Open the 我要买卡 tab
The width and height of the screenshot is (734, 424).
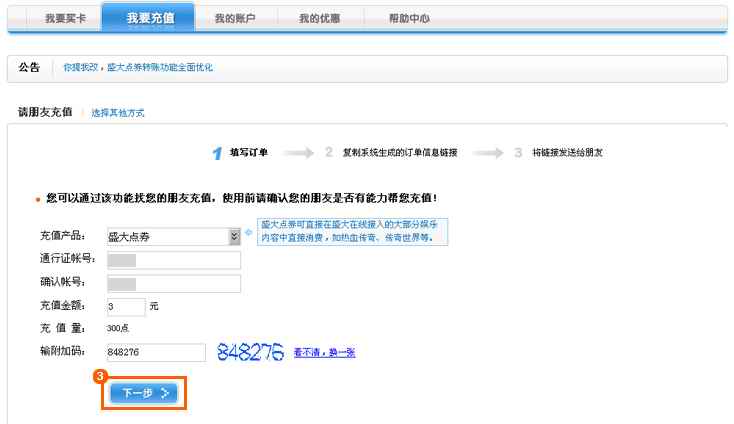coord(65,19)
